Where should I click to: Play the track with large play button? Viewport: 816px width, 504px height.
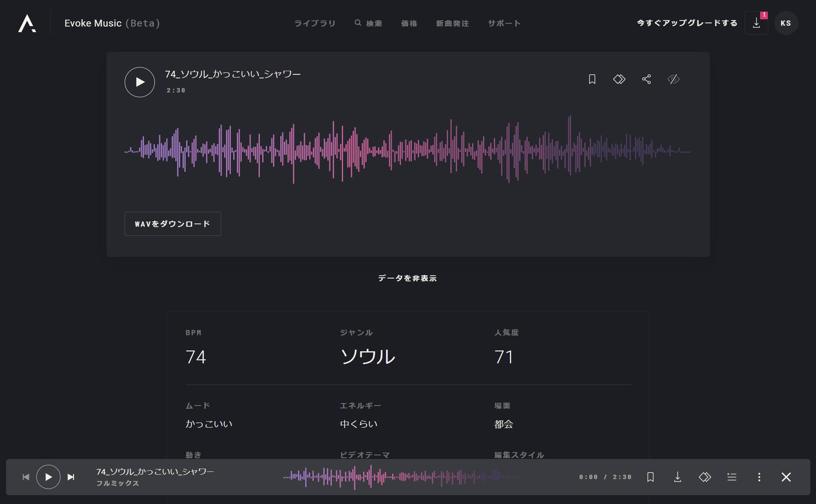coord(140,82)
